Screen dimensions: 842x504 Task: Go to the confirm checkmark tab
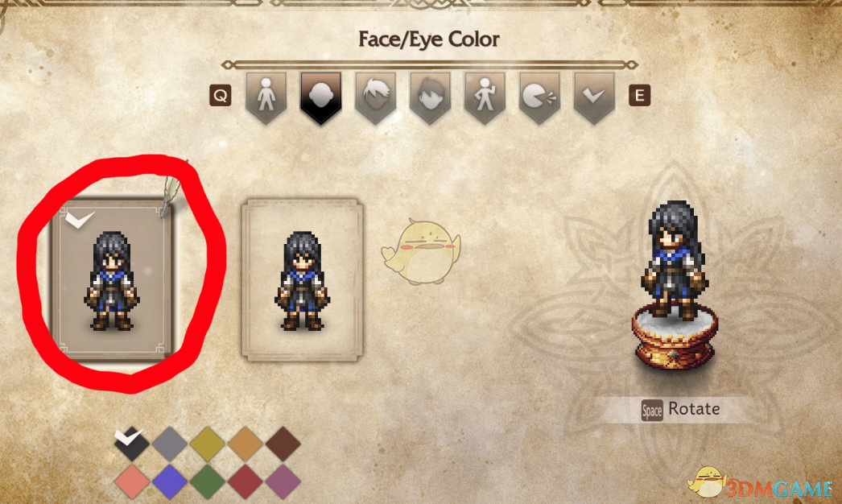point(594,97)
